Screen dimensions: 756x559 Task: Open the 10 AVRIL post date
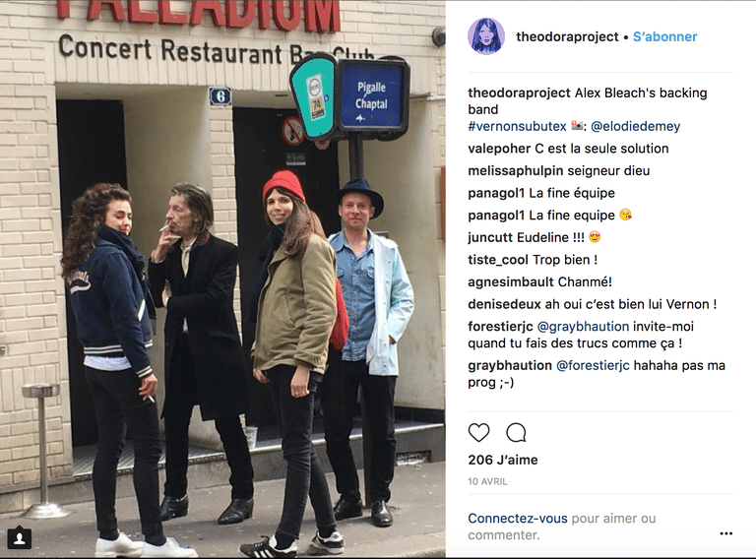coord(487,481)
